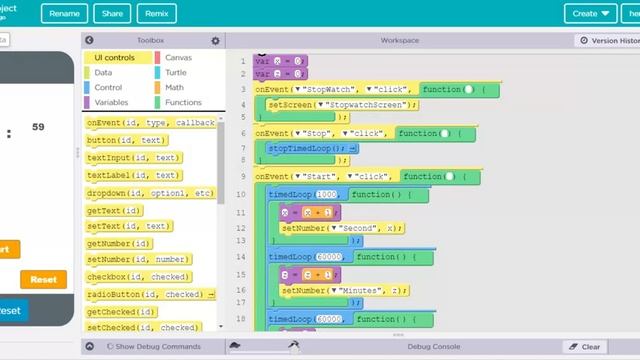640x360 pixels.
Task: Click the rabbit fast-speed icon
Action: click(294, 346)
